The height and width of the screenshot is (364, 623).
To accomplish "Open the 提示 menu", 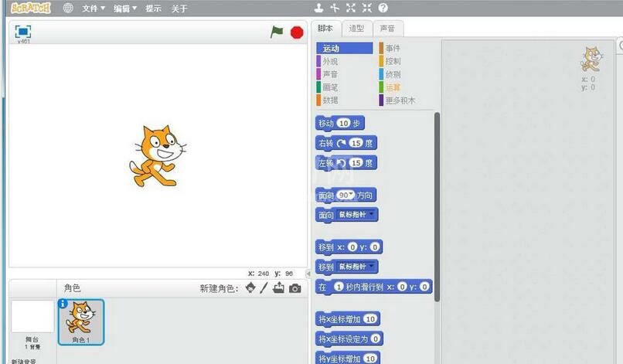I will coord(153,9).
